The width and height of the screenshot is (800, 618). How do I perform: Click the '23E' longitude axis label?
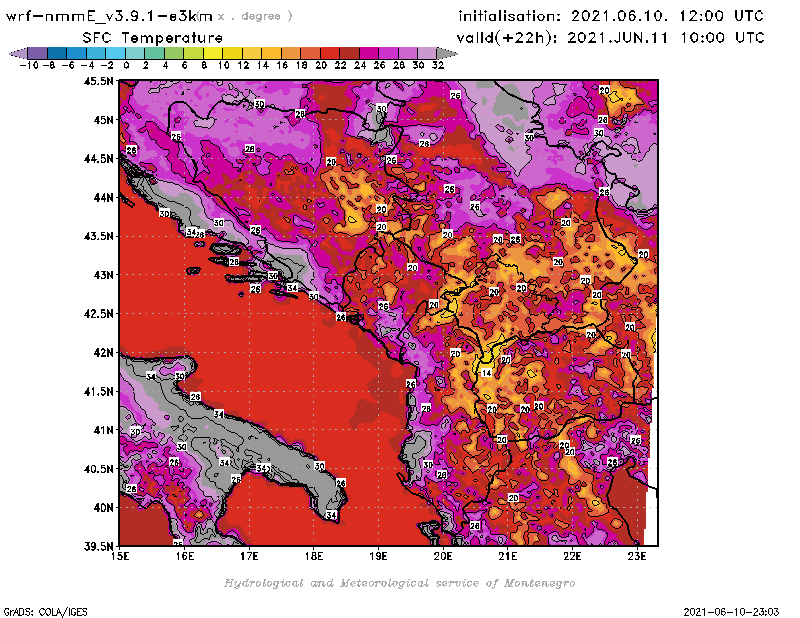point(637,556)
